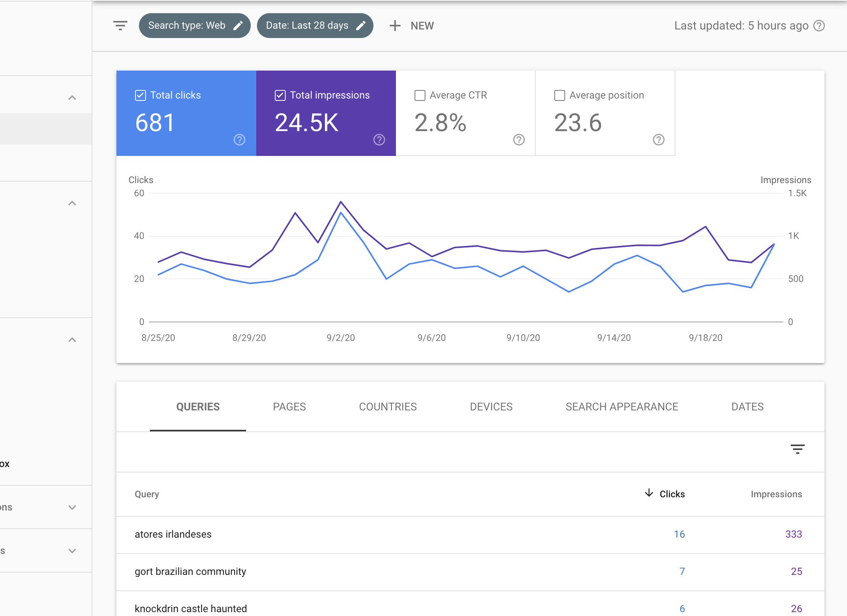The image size is (847, 616).
Task: Click the NEW button to add a filter
Action: tap(412, 26)
